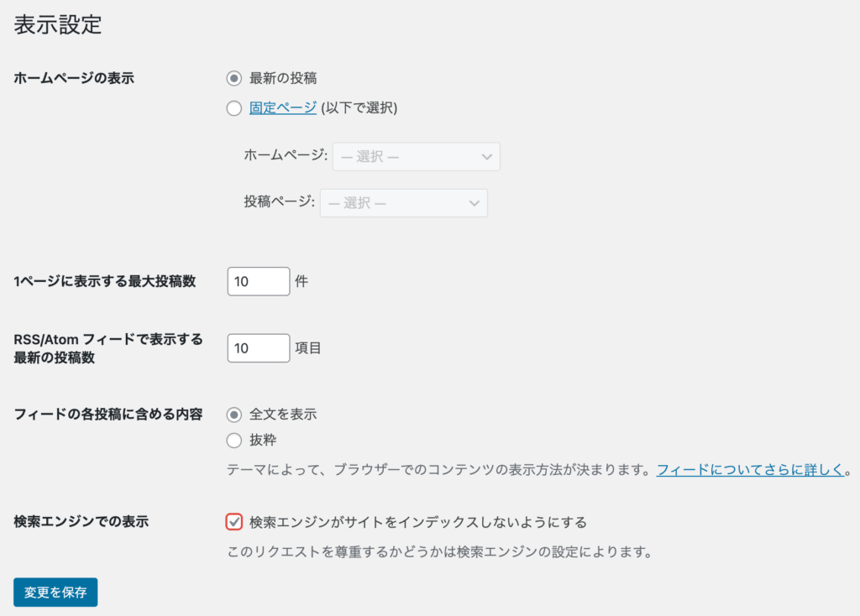860x616 pixels.
Task: Focus the 1ページに表示する最大投稿数 number field
Action: 258,281
